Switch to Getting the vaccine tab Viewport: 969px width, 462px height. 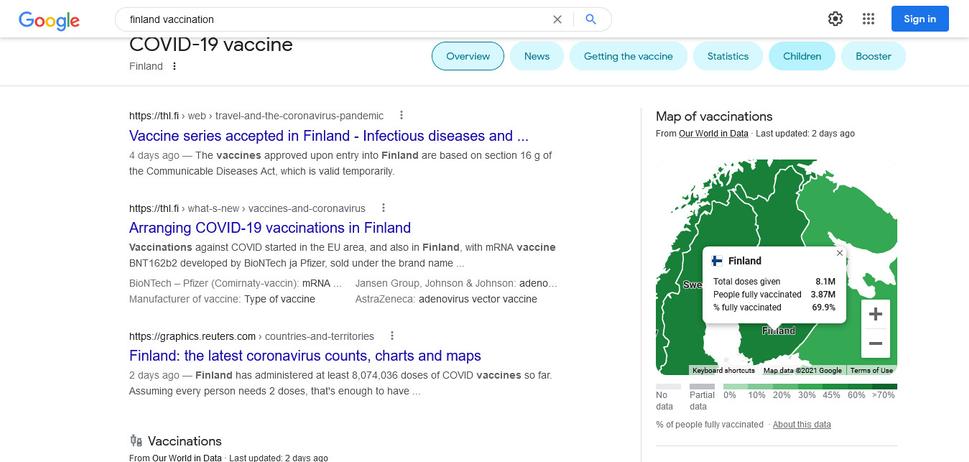click(628, 56)
